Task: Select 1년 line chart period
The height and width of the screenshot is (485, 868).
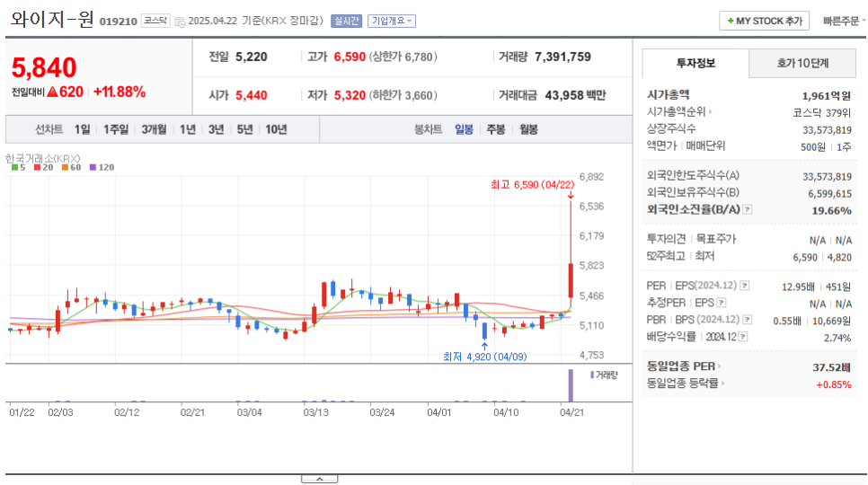Action: [188, 129]
